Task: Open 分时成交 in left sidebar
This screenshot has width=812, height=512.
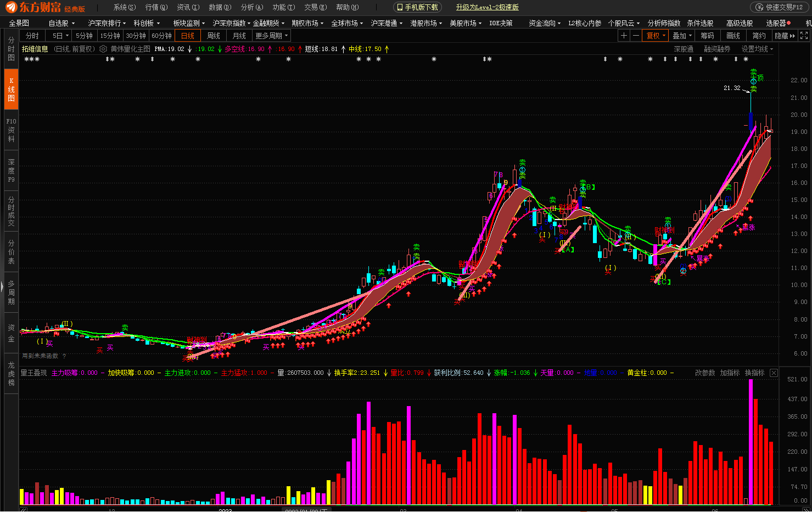Action: 11,211
